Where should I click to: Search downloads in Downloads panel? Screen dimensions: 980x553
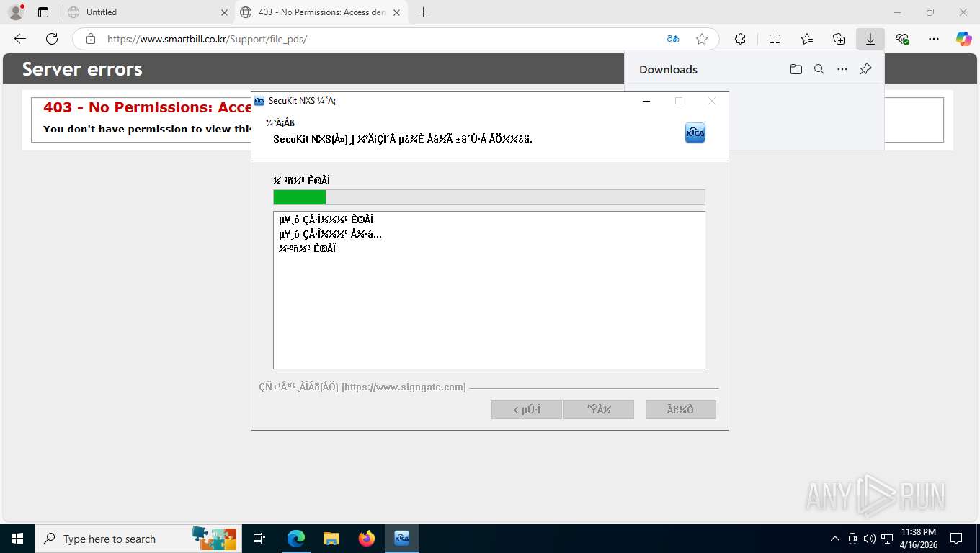click(819, 69)
